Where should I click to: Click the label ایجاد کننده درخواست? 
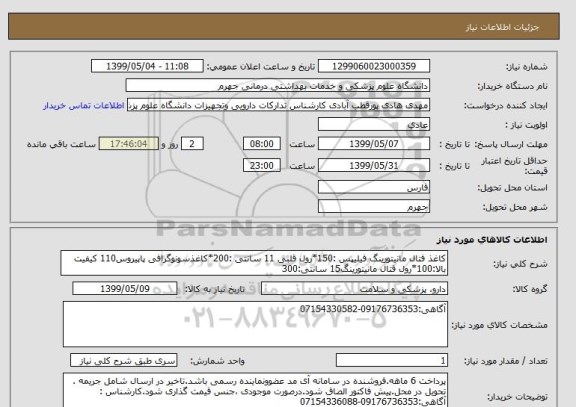tap(505, 106)
